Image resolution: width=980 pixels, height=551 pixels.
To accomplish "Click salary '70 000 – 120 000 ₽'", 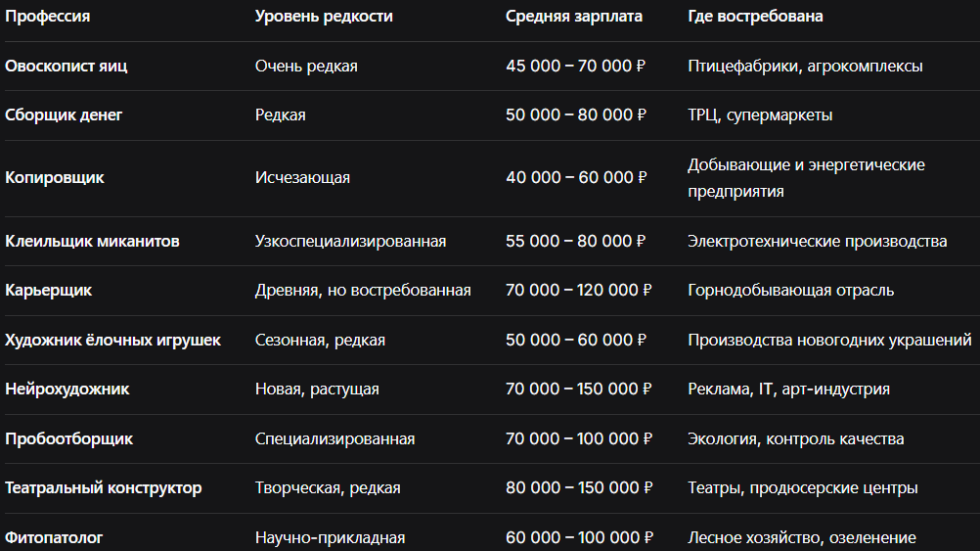I will point(579,291).
